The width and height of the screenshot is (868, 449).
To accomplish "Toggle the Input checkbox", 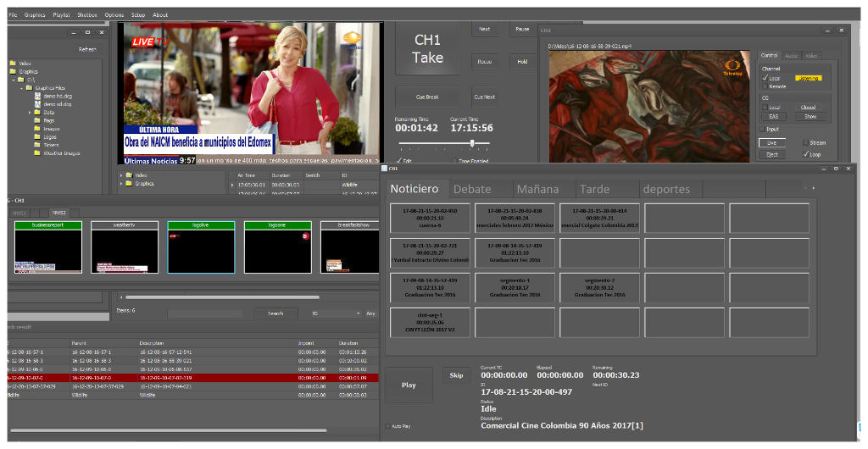I will (762, 129).
